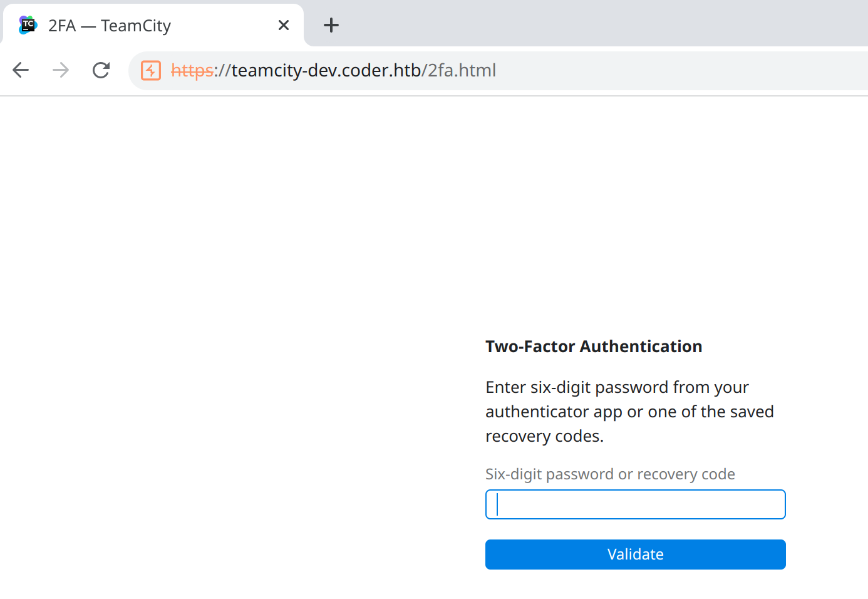Click the struck-through https in the URL
Viewport: 868px width, 599px height.
(192, 71)
